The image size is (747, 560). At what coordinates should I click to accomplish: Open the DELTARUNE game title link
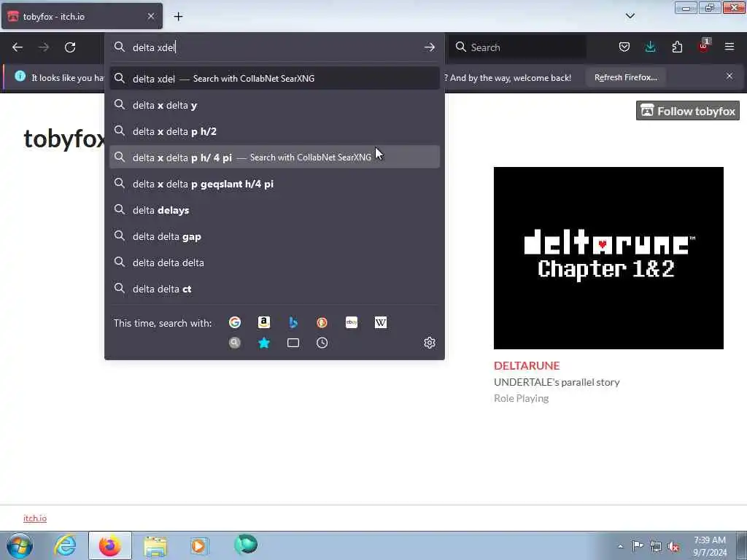[x=527, y=366]
